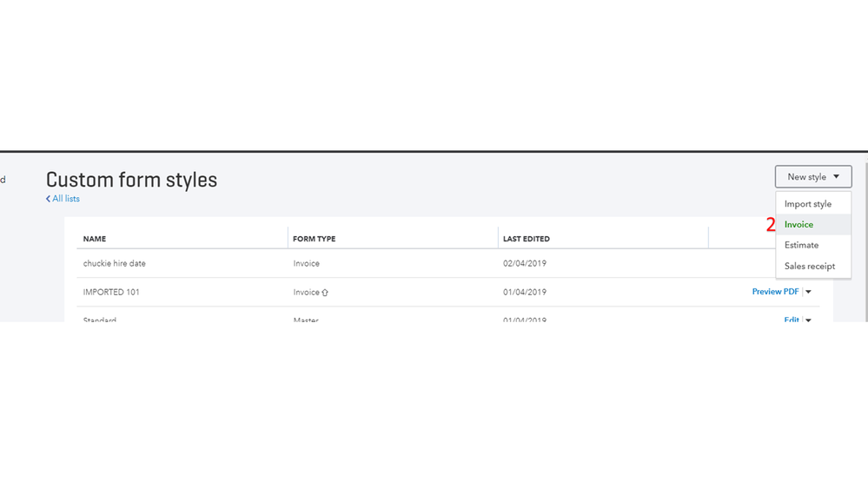The image size is (868, 488).
Task: Click the back chevron before All lists
Action: pyautogui.click(x=49, y=199)
